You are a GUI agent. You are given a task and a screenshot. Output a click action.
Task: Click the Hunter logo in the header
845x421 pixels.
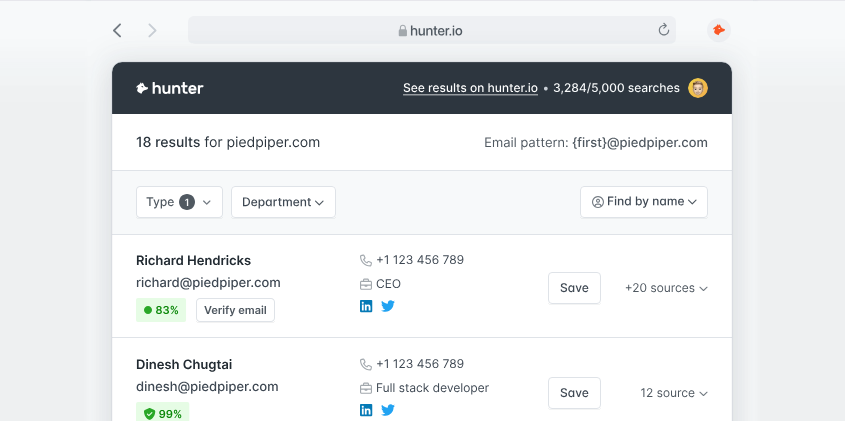click(170, 88)
